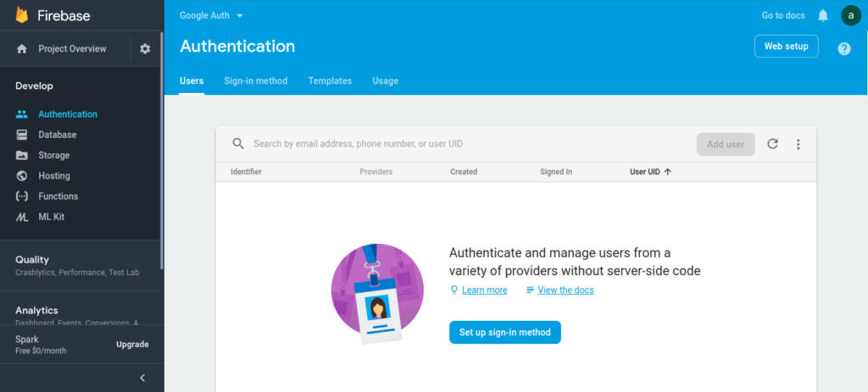The width and height of the screenshot is (868, 392).
Task: Open the Google Auth project dropdown
Action: pos(211,15)
